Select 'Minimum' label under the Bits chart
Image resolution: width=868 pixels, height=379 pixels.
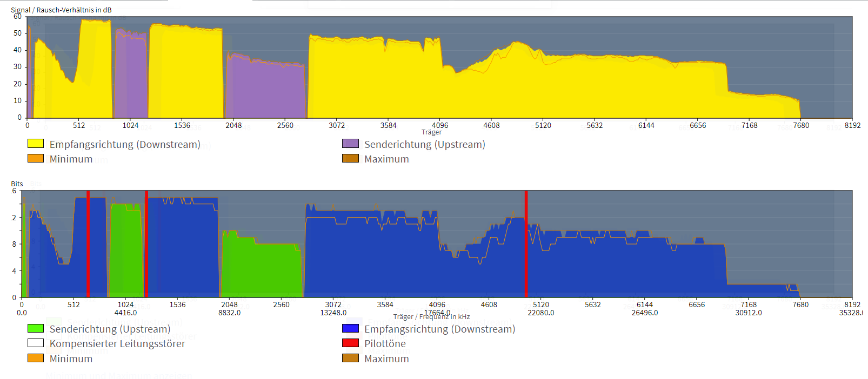[x=71, y=359]
